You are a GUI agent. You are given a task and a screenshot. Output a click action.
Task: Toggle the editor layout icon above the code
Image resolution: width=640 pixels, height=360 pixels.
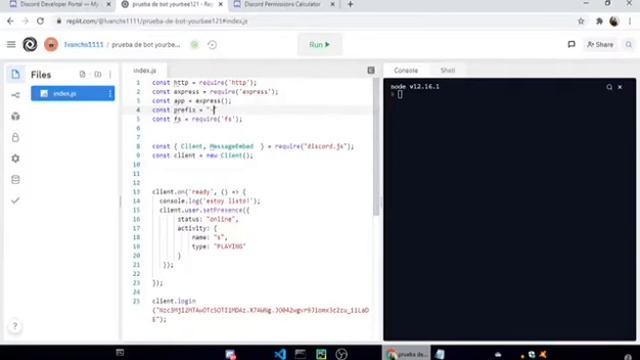(371, 70)
